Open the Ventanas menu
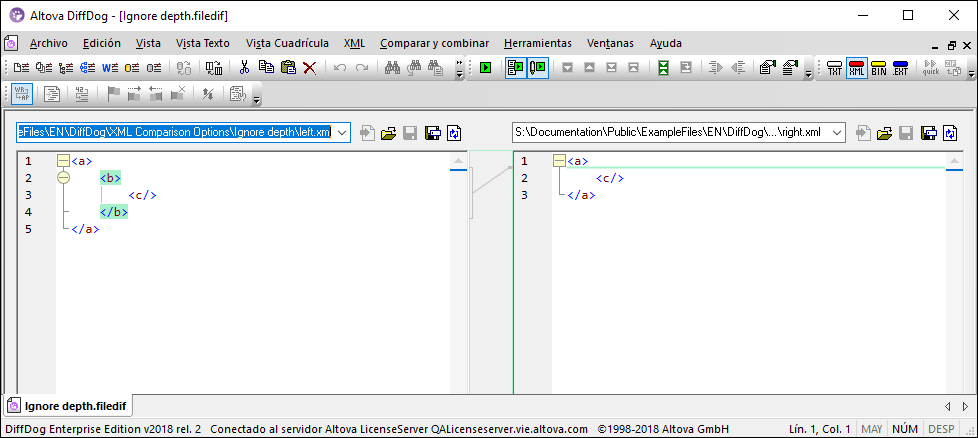 (x=610, y=43)
